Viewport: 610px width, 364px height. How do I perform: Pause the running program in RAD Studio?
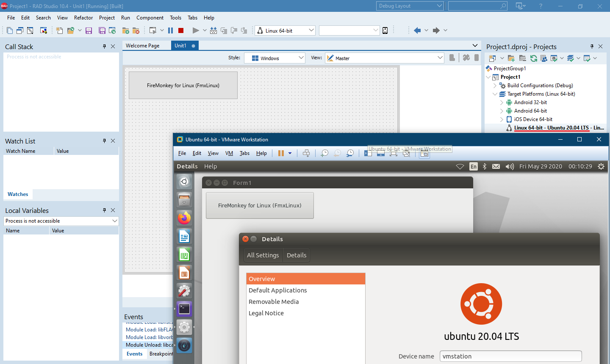[x=170, y=30]
